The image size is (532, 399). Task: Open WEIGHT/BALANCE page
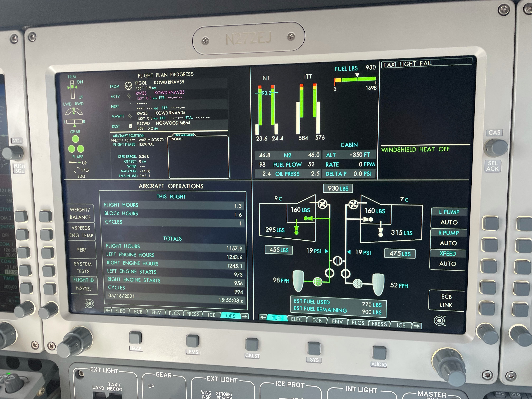[x=80, y=213]
